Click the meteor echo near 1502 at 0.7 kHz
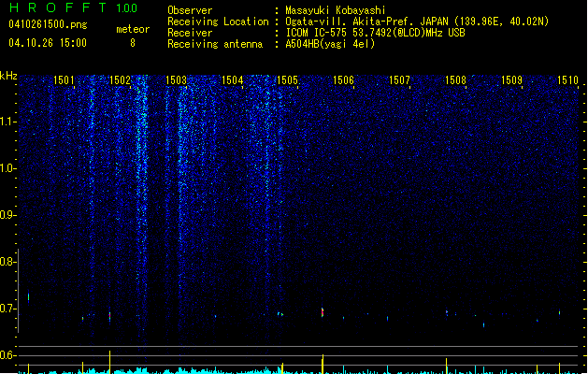588x374 pixels. point(110,316)
